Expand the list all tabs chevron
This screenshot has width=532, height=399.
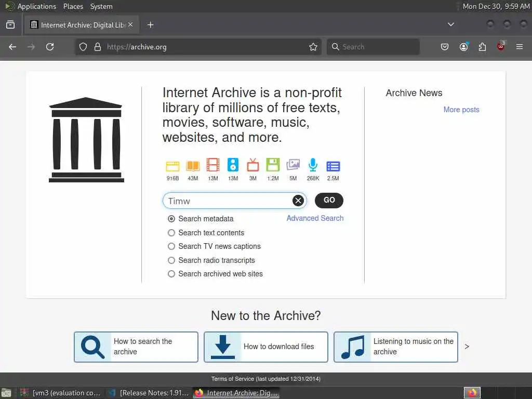451,24
